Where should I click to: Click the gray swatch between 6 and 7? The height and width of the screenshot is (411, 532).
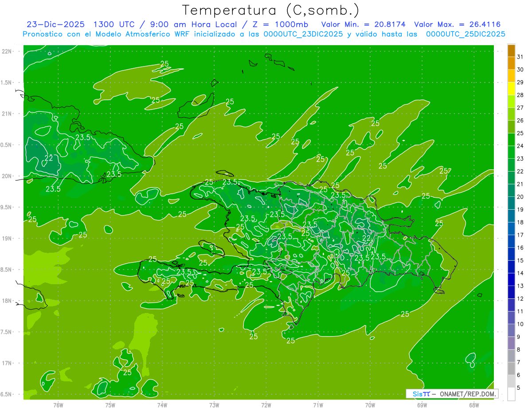point(511,369)
